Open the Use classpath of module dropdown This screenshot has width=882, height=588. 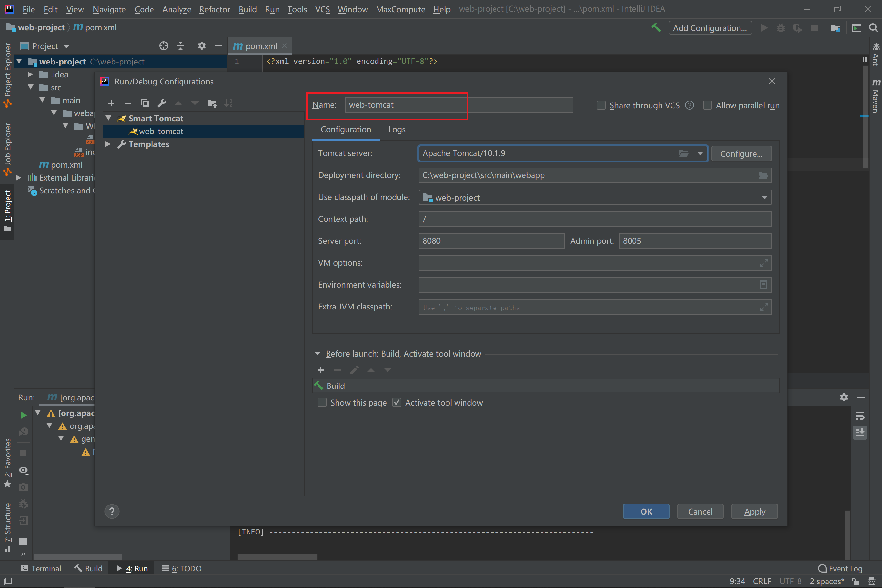click(764, 198)
